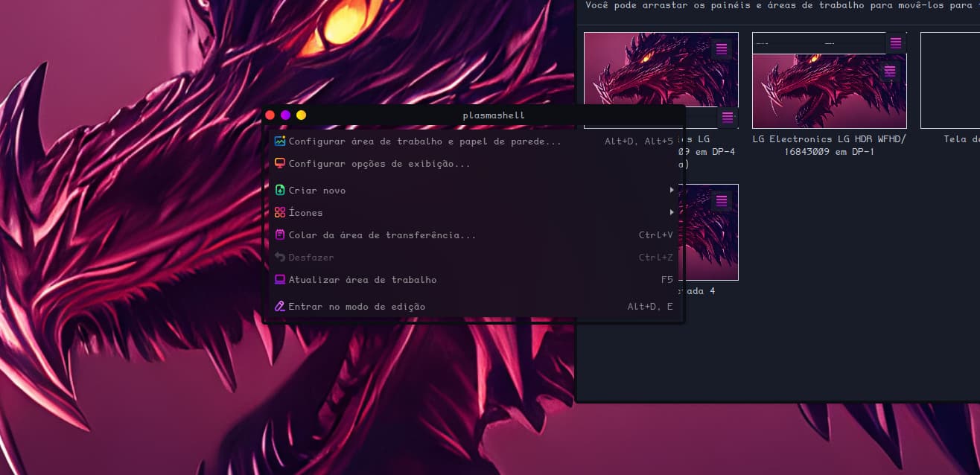
Task: Open the Ícones submenu
Action: [474, 213]
